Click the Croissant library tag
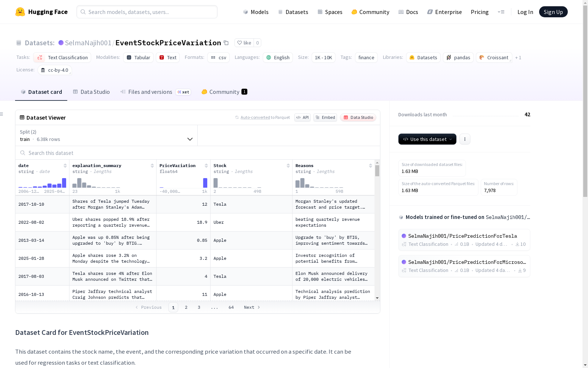588x368 pixels. [x=494, y=57]
